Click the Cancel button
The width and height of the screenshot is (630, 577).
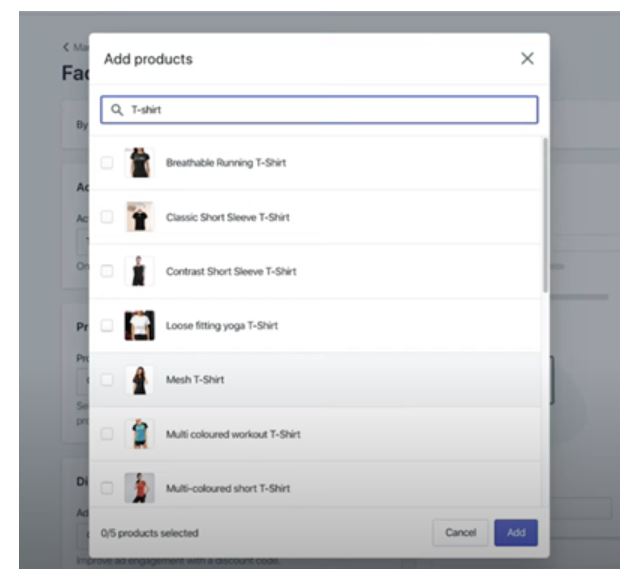tap(460, 533)
